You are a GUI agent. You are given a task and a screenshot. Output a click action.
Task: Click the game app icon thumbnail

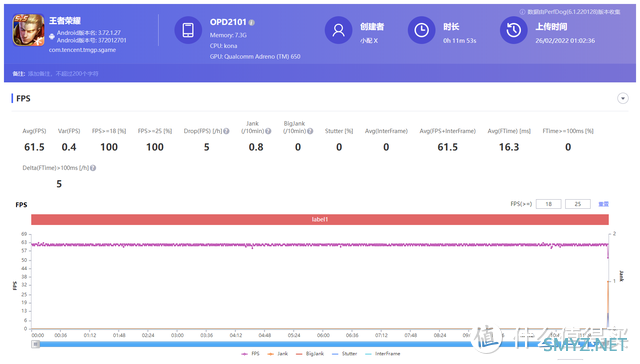[x=28, y=30]
